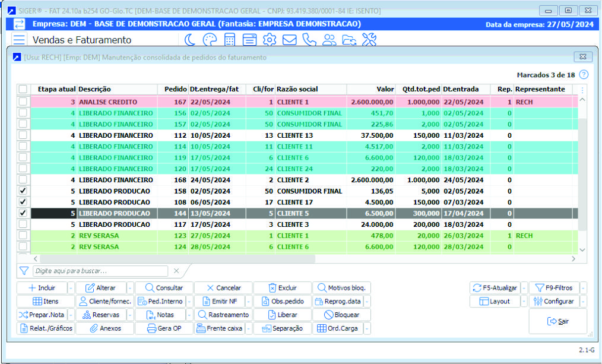Click the hamburger menu beside Vendas e Faturamento
Viewport: 602px width, 364px height.
[20, 40]
